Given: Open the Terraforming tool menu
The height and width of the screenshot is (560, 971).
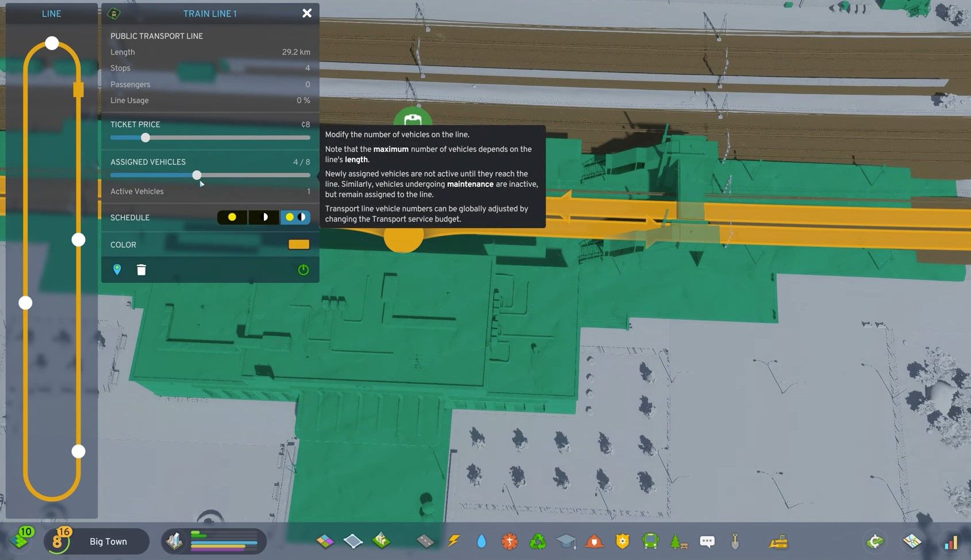Looking at the screenshot, I should tap(734, 541).
